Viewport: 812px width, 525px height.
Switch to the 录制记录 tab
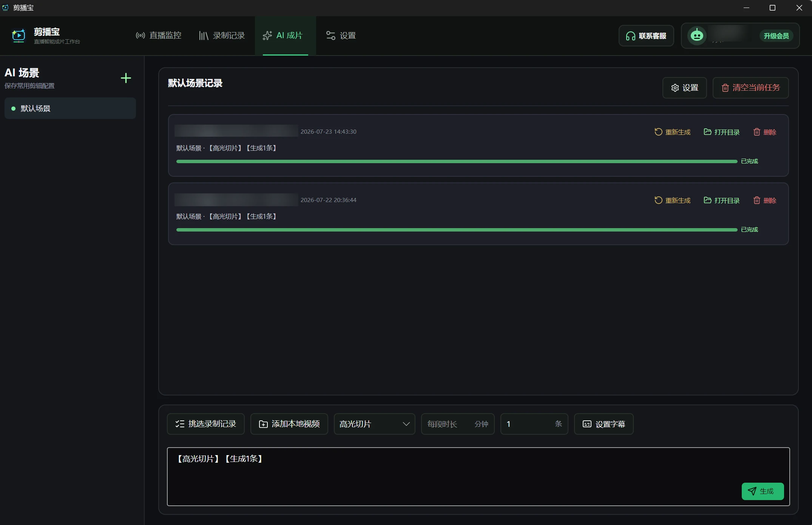[x=222, y=36]
